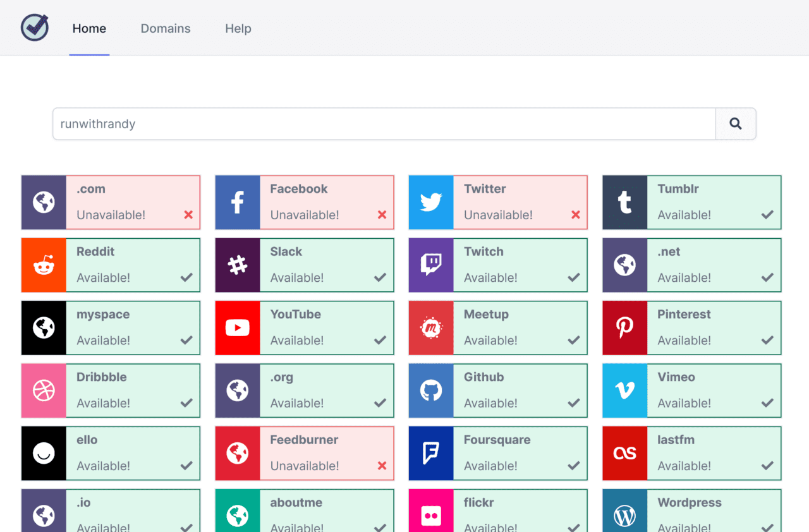Viewport: 809px width, 532px height.
Task: Click the Github octocat icon
Action: point(430,390)
